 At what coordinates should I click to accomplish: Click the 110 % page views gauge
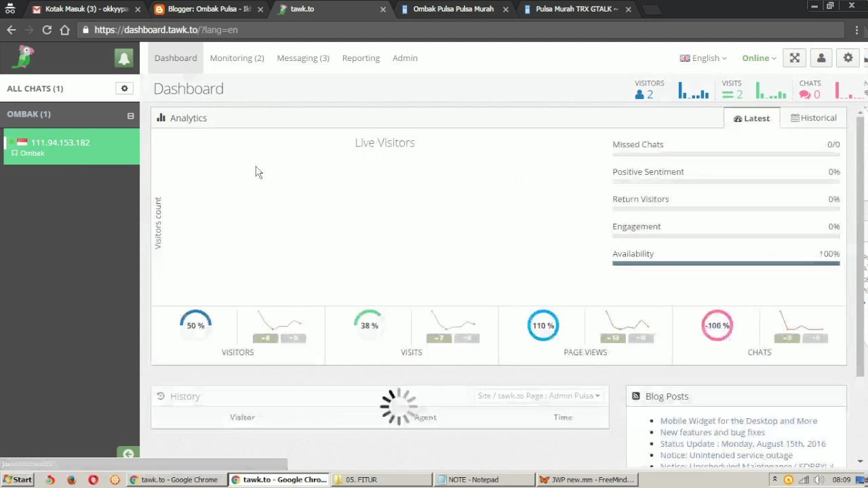point(543,325)
